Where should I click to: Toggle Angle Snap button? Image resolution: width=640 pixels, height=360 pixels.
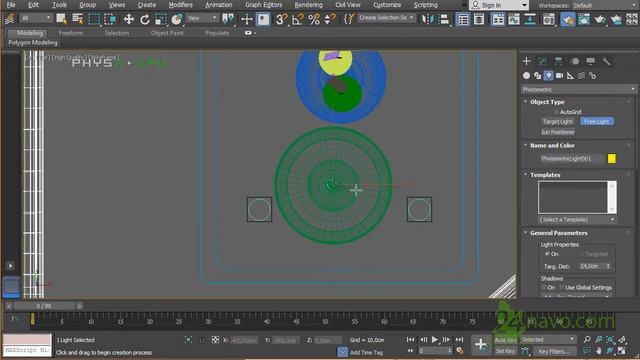(x=298, y=19)
